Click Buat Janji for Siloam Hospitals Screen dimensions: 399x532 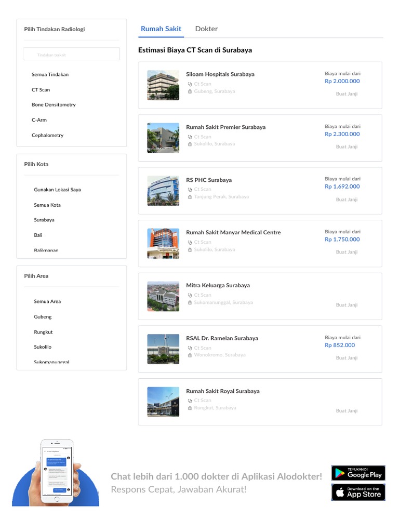coord(347,94)
